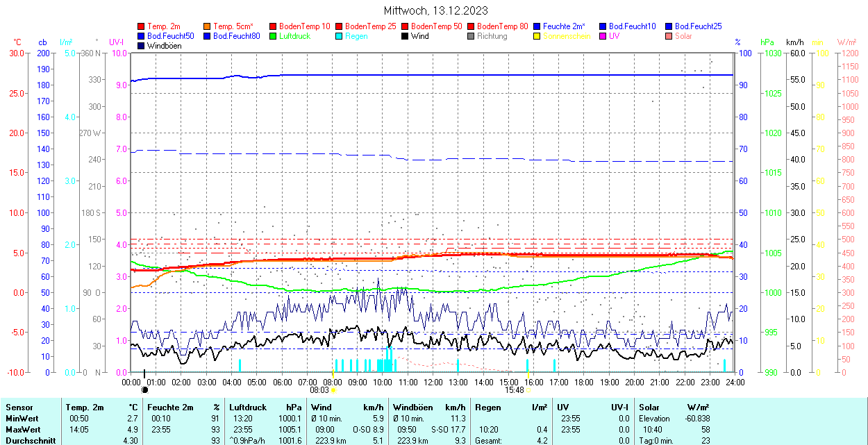The height and width of the screenshot is (445, 868).
Task: Select the magenta UV legend square
Action: tap(603, 36)
